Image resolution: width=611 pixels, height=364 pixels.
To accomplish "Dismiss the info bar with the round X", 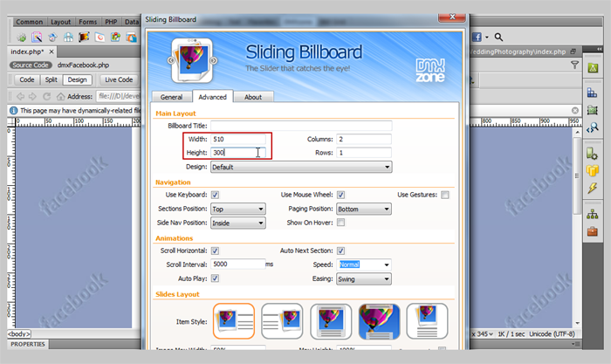I will 574,111.
